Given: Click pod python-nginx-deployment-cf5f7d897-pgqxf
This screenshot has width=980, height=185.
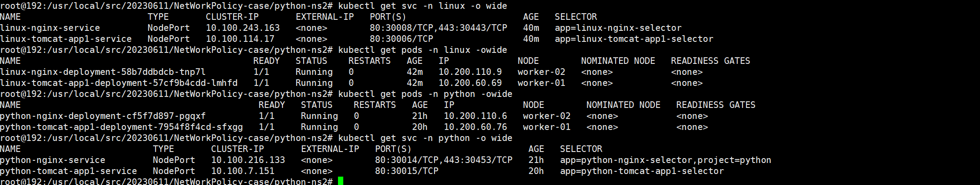Looking at the screenshot, I should 103,116.
